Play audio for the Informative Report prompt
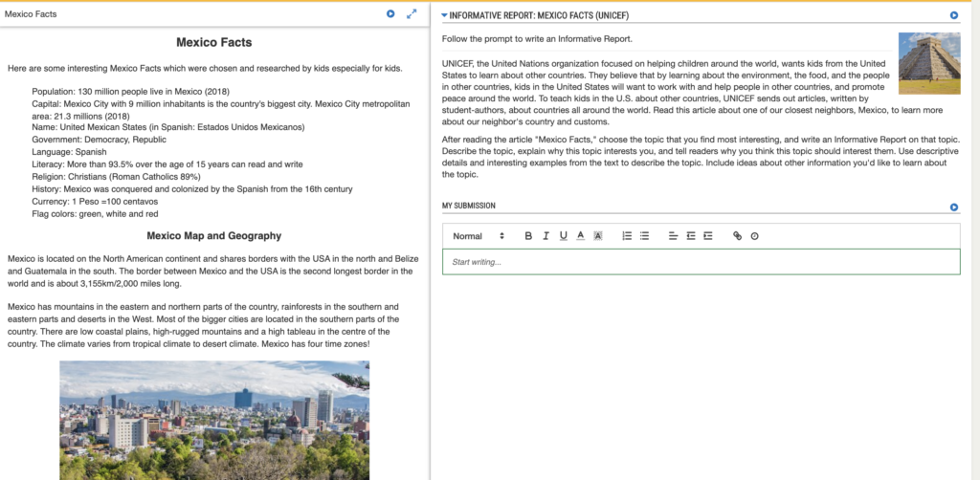 coord(954,15)
